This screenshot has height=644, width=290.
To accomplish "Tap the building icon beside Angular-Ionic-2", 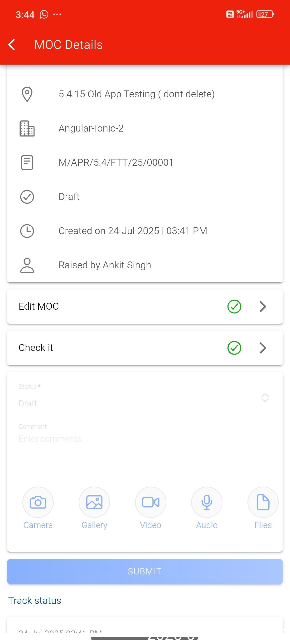I will (x=27, y=128).
